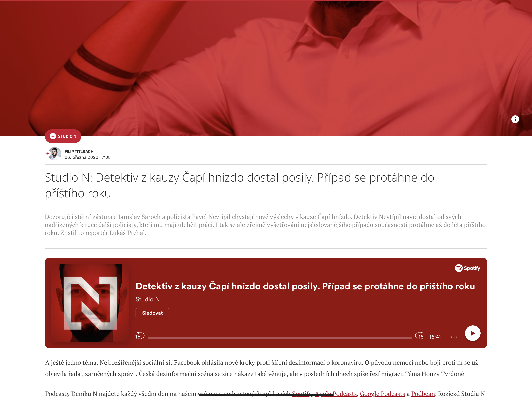This screenshot has height=399, width=532.
Task: Open the Apple Podcasts link
Action: (336, 394)
